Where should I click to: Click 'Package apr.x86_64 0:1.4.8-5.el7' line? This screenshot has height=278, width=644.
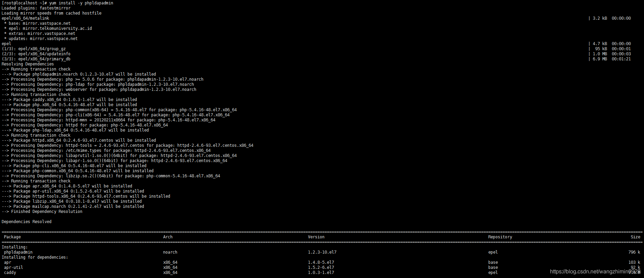[67, 186]
